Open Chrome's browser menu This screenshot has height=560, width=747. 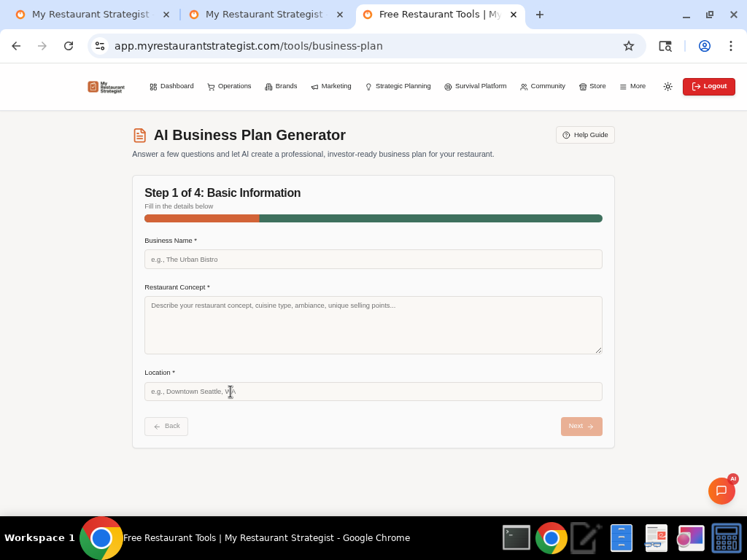731,45
